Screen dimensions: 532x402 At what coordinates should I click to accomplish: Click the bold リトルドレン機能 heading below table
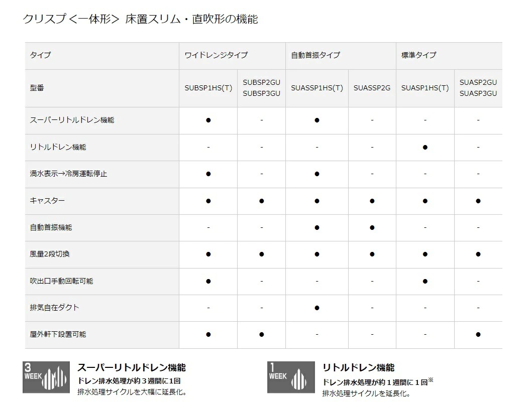358,368
